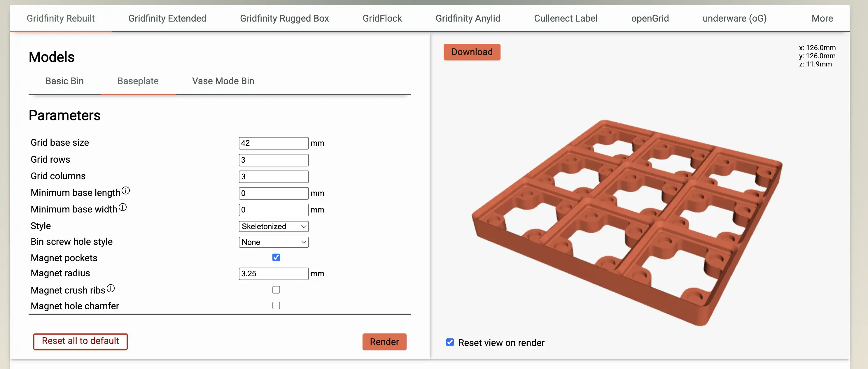Open the Style dropdown showing Skeletonized
The image size is (868, 369).
click(274, 226)
